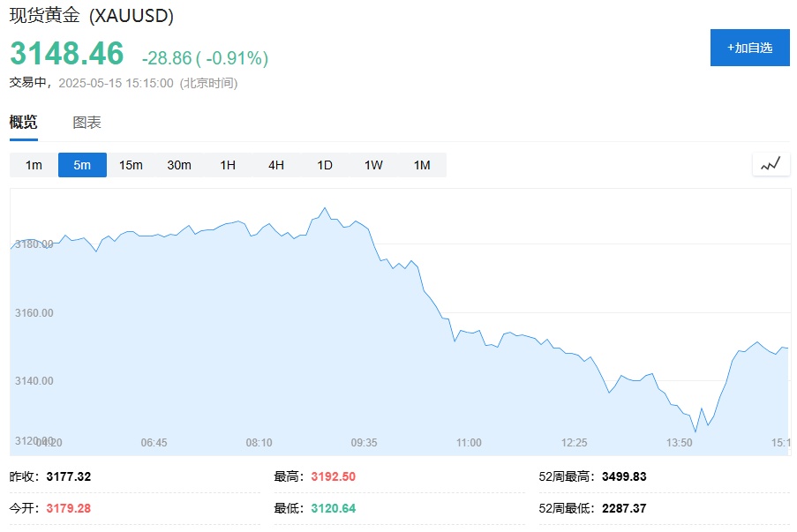This screenshot has height=532, width=797.
Task: Display the 1W weekly chart
Action: 373,165
